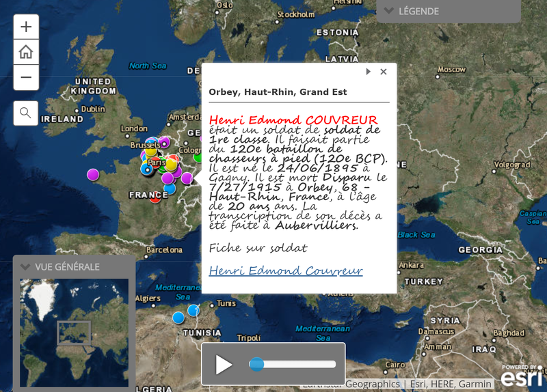Click the purple marker near Brussels

(164, 142)
